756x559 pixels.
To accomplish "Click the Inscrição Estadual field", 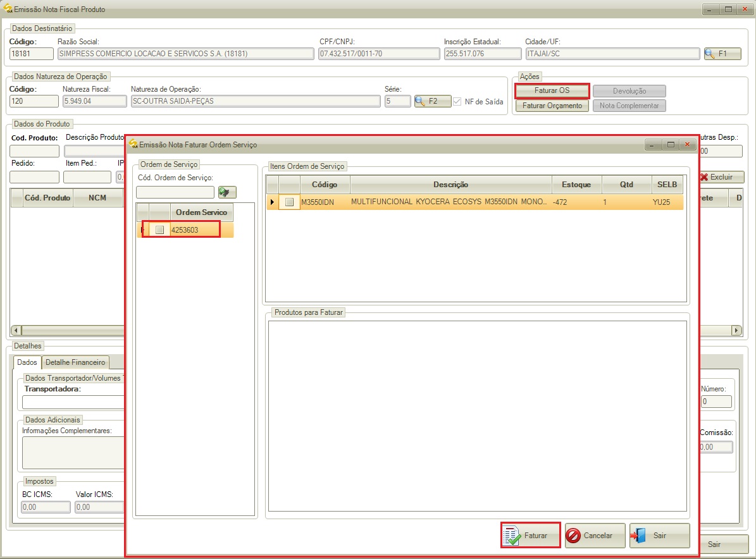I will click(x=483, y=54).
